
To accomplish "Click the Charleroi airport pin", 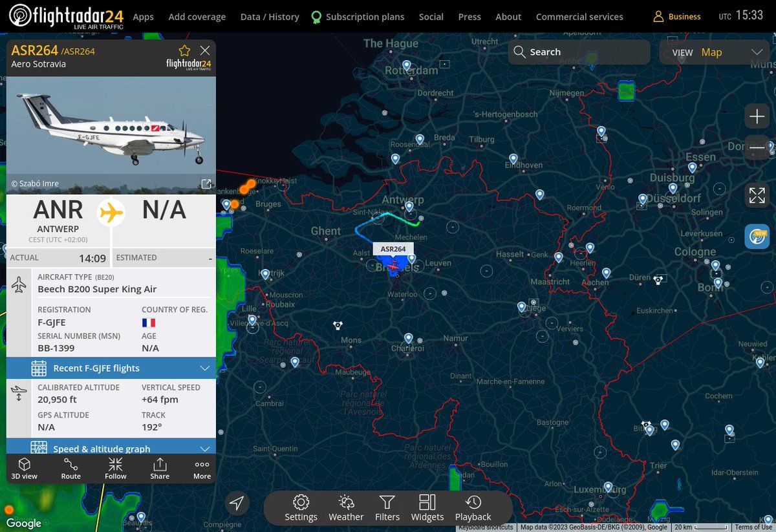I will tap(409, 339).
